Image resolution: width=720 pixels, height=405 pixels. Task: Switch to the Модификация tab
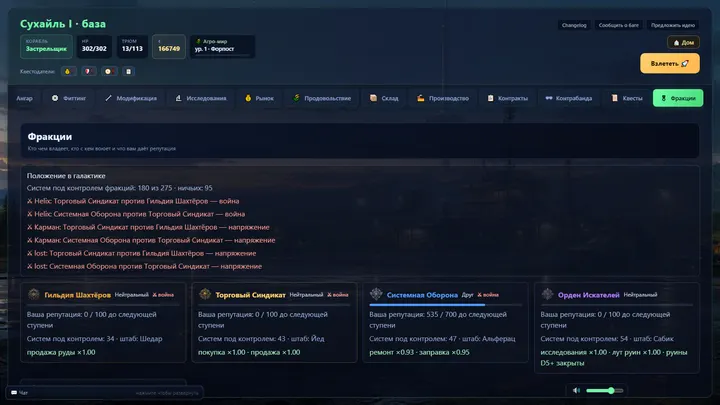click(x=131, y=98)
